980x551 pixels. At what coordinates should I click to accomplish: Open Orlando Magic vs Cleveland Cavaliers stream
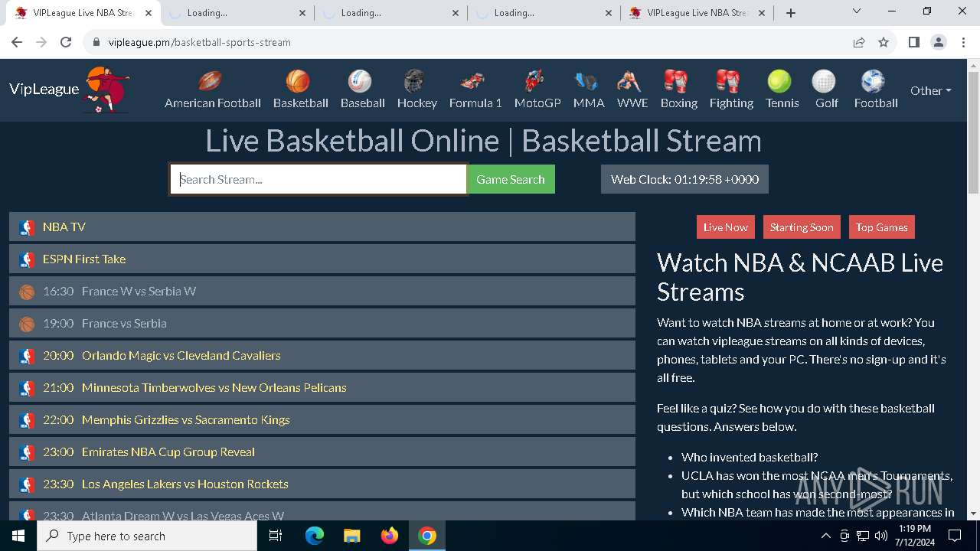tap(322, 356)
